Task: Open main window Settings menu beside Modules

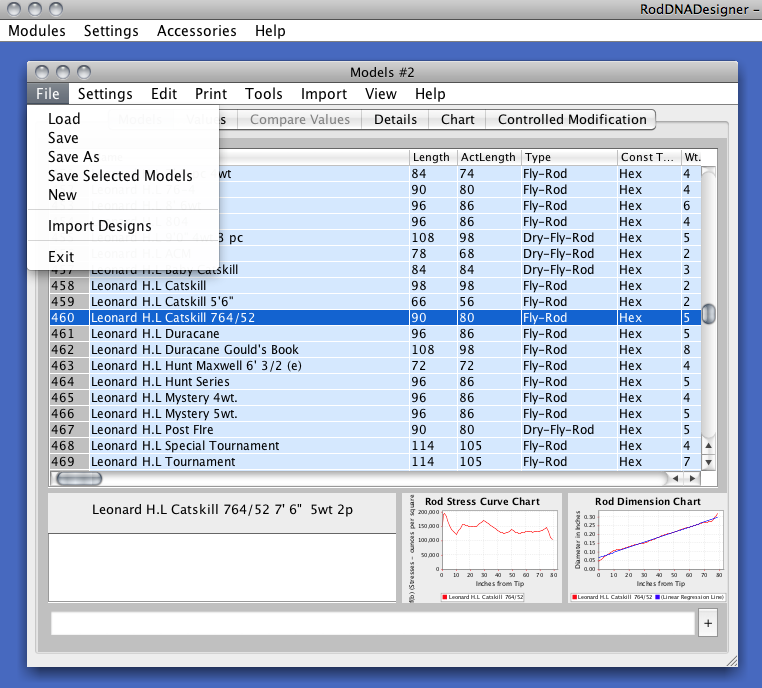Action: click(x=111, y=31)
